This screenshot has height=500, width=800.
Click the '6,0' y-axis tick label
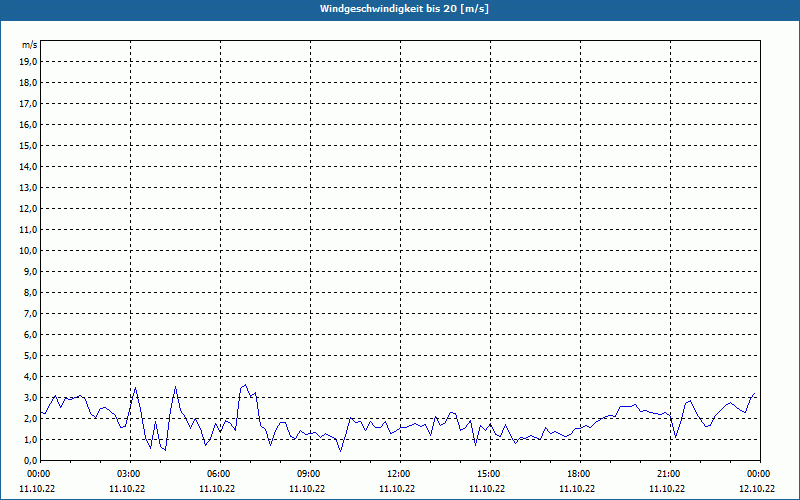click(32, 335)
